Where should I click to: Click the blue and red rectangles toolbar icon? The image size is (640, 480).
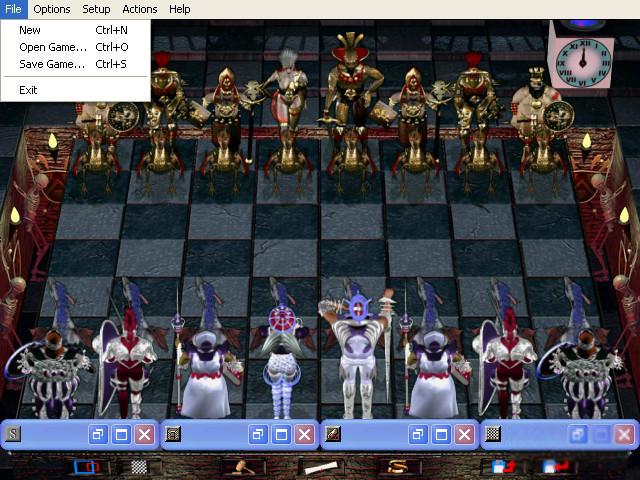point(87,467)
